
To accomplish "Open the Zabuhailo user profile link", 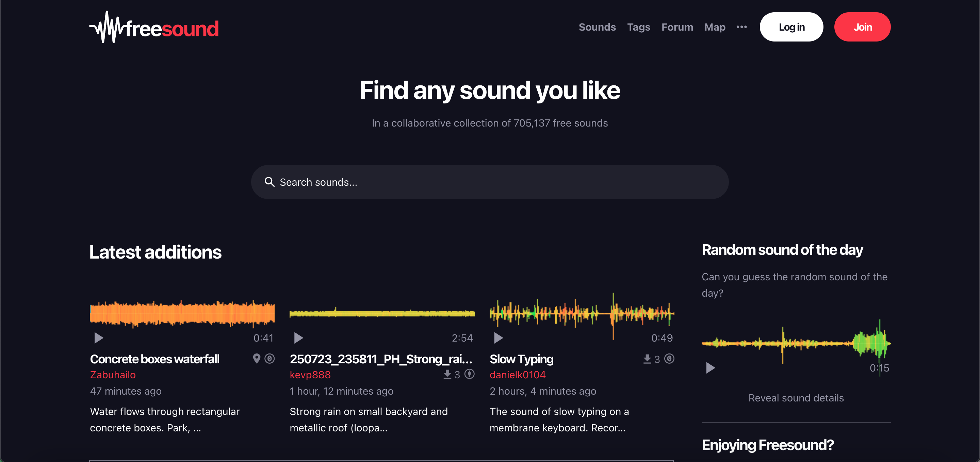I will point(113,375).
